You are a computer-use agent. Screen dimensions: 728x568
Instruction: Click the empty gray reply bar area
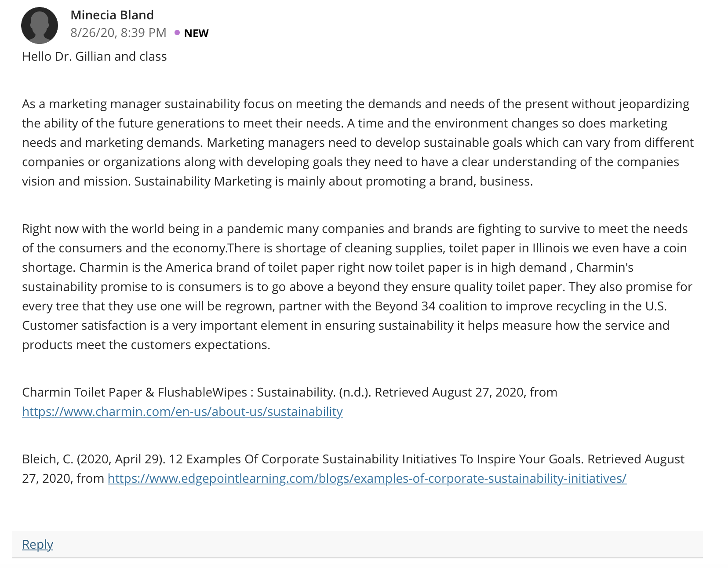coord(378,544)
